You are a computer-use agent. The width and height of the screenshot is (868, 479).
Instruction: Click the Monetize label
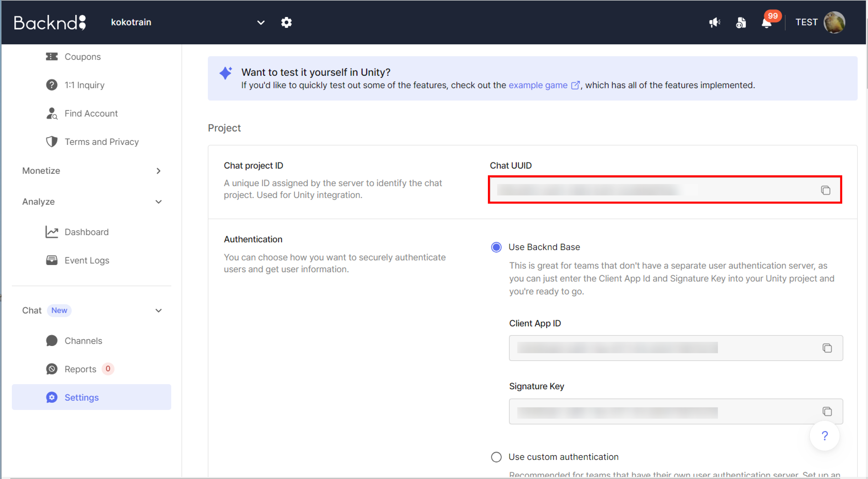(41, 171)
